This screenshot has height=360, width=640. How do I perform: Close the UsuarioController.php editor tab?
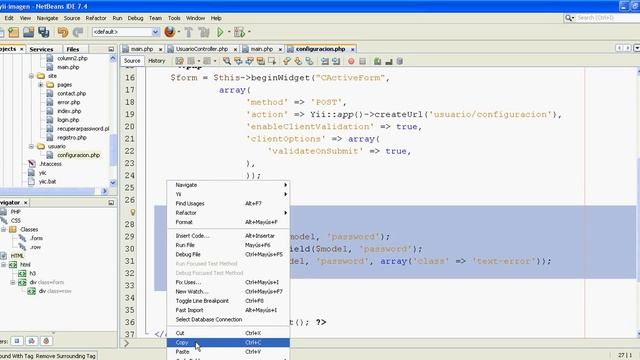point(235,49)
